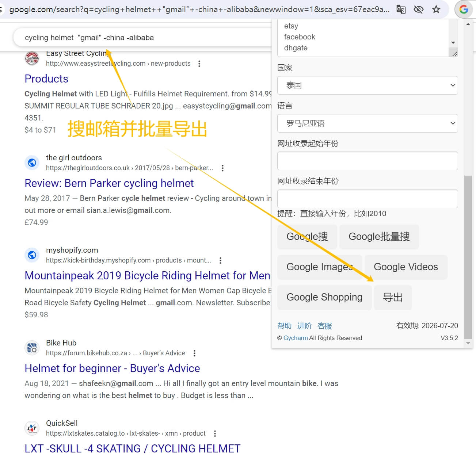
Task: Select facebook in the site list
Action: click(x=300, y=37)
